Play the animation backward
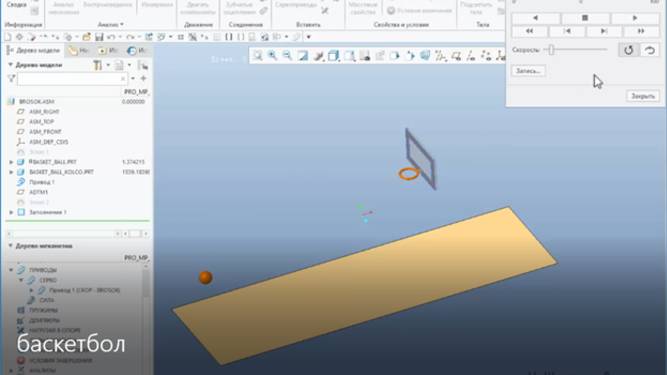 536,18
